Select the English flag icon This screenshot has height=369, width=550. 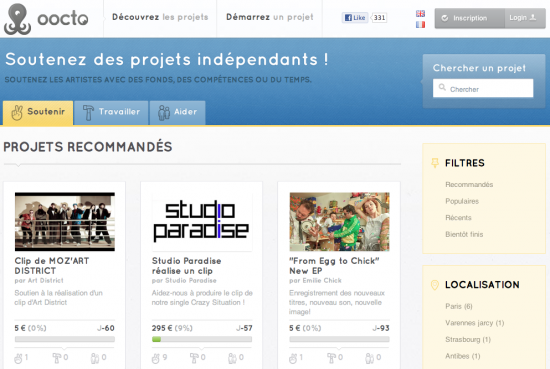(420, 14)
